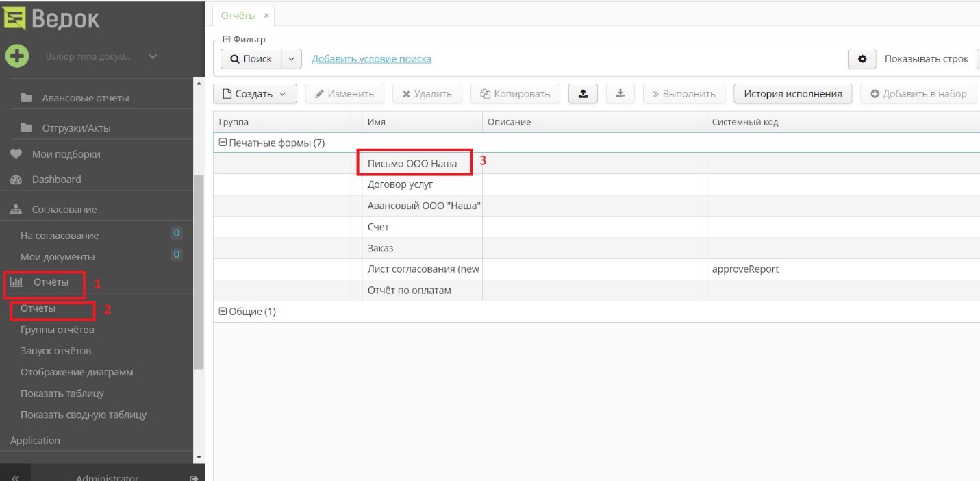The image size is (980, 481).
Task: Click the logout icon next to Administrator
Action: (194, 478)
